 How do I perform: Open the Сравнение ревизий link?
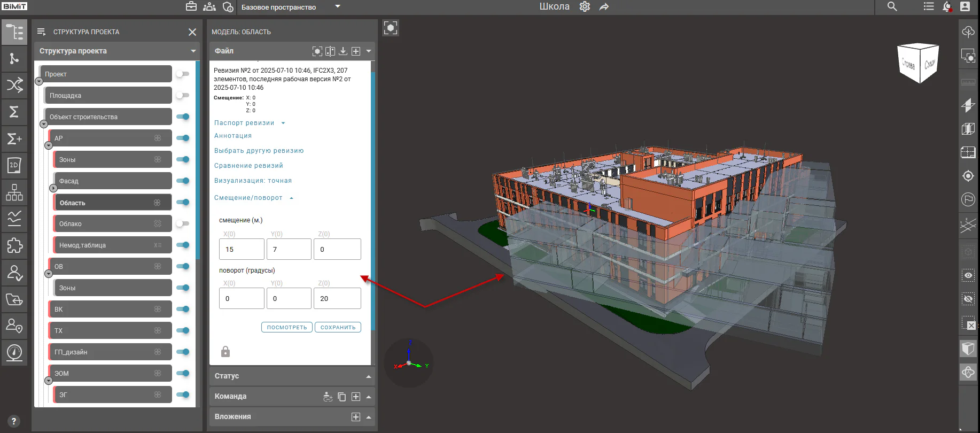tap(248, 166)
